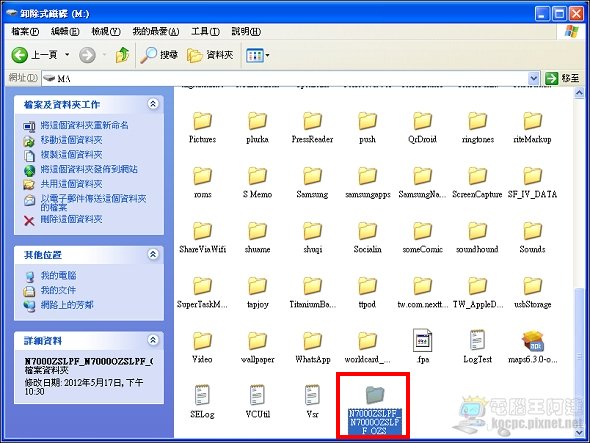Open the 檢視(V) menu
Image resolution: width=590 pixels, height=443 pixels.
tap(106, 32)
